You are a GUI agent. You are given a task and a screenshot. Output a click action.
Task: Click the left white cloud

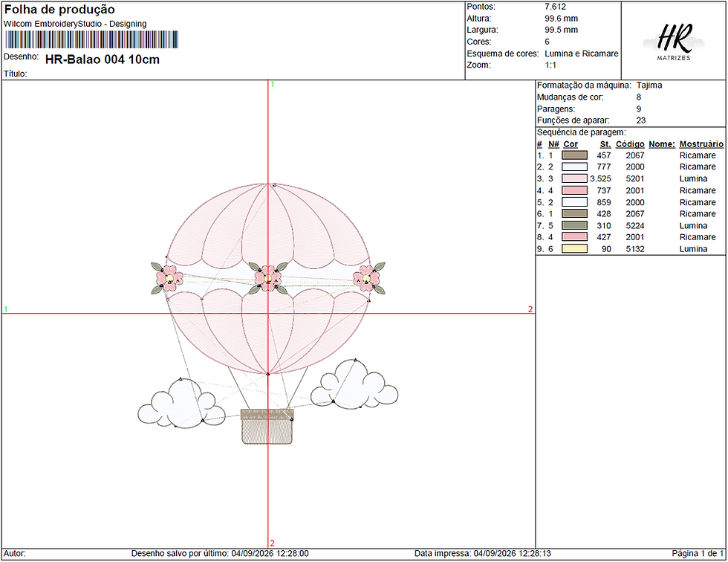coord(181,404)
